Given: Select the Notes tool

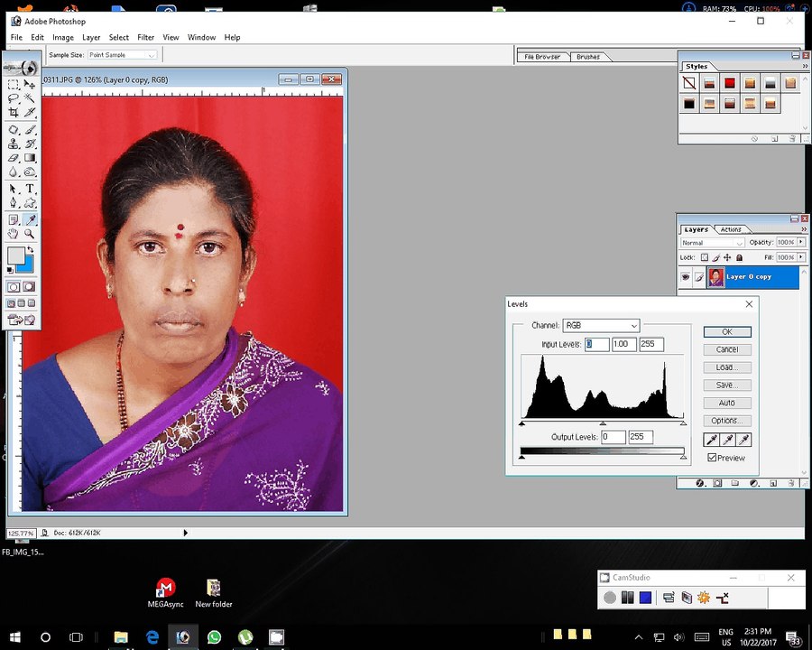Looking at the screenshot, I should click(14, 219).
